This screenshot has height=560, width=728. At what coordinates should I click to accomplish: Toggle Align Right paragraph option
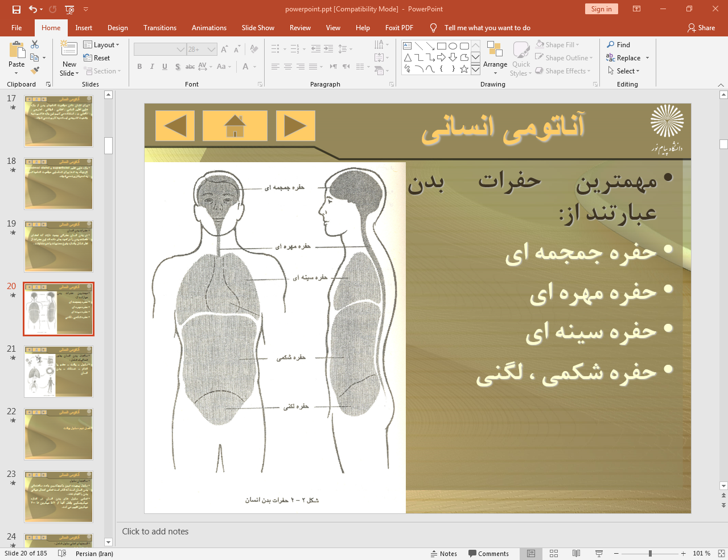[301, 67]
